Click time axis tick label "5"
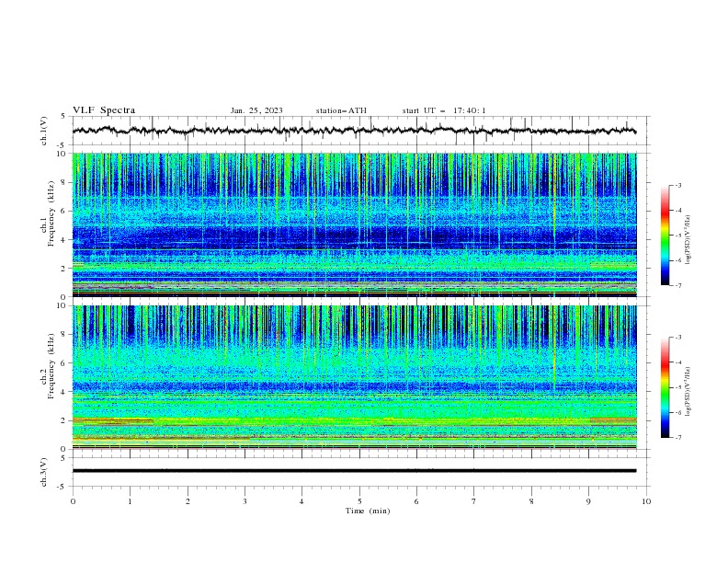 point(359,501)
